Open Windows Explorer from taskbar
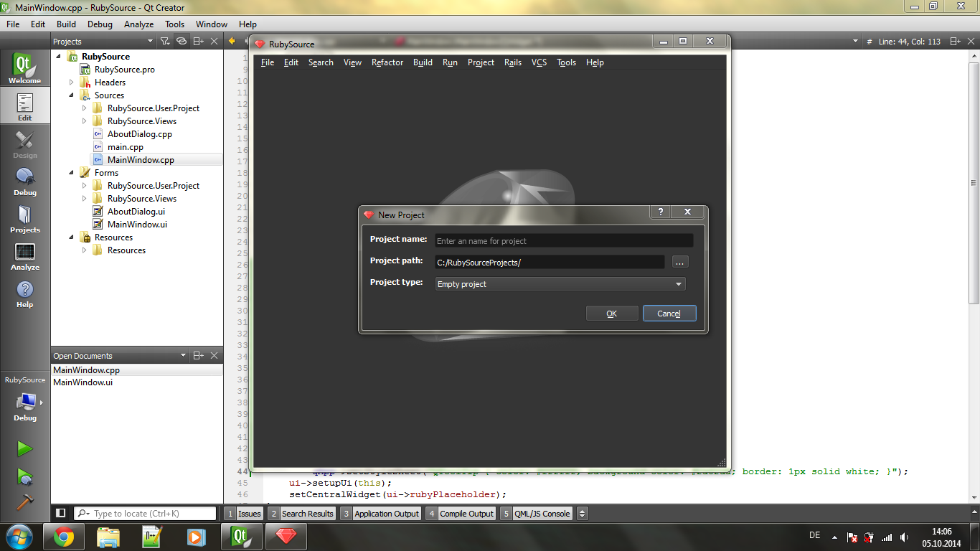The image size is (980, 551). click(x=108, y=537)
